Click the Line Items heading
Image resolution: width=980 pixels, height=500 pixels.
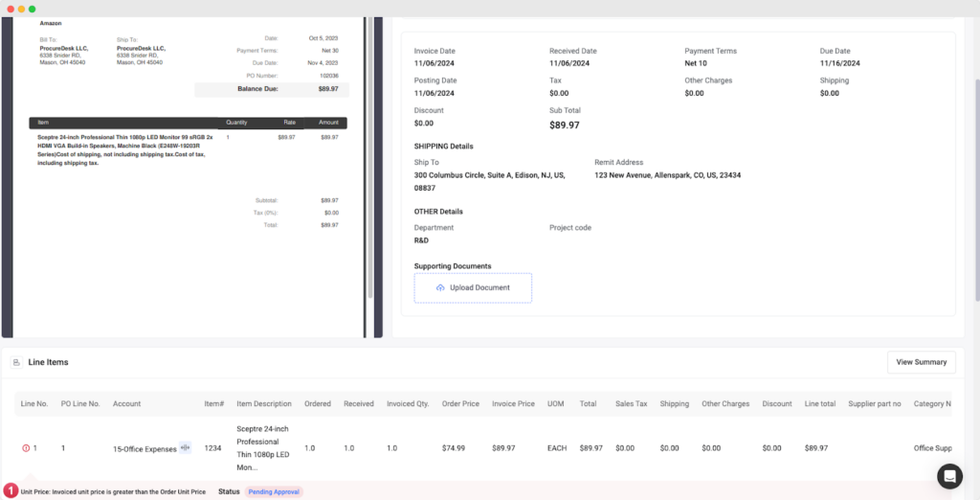(x=48, y=362)
